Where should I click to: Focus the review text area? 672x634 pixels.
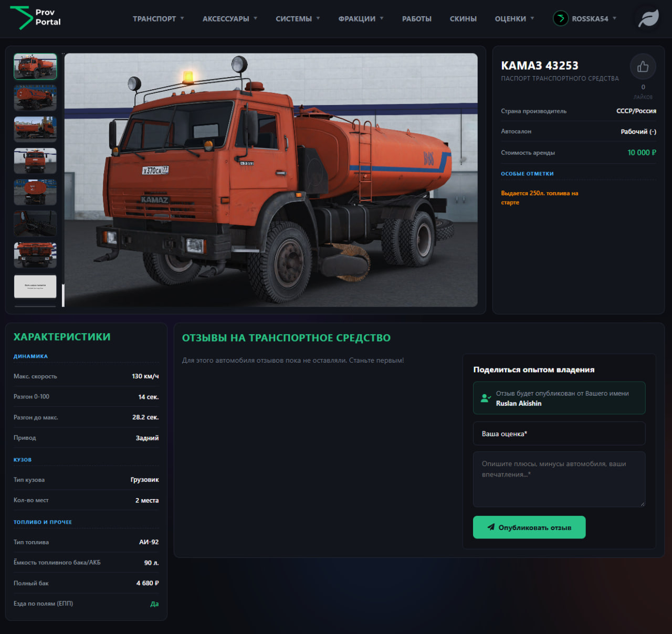click(559, 479)
